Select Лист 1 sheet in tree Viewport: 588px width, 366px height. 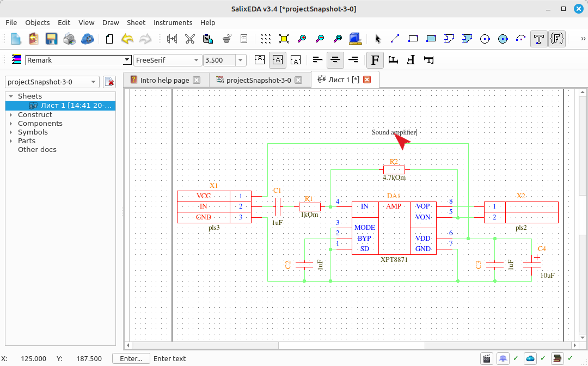pos(60,105)
